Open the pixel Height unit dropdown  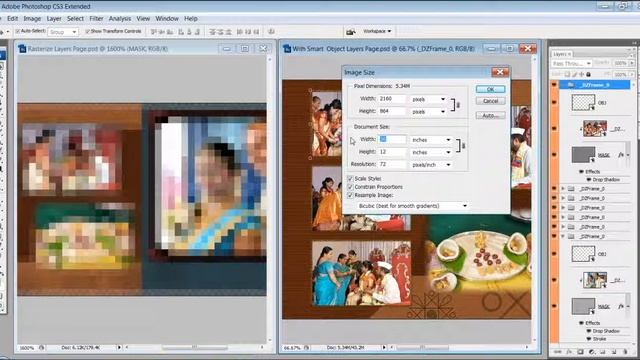(x=428, y=111)
